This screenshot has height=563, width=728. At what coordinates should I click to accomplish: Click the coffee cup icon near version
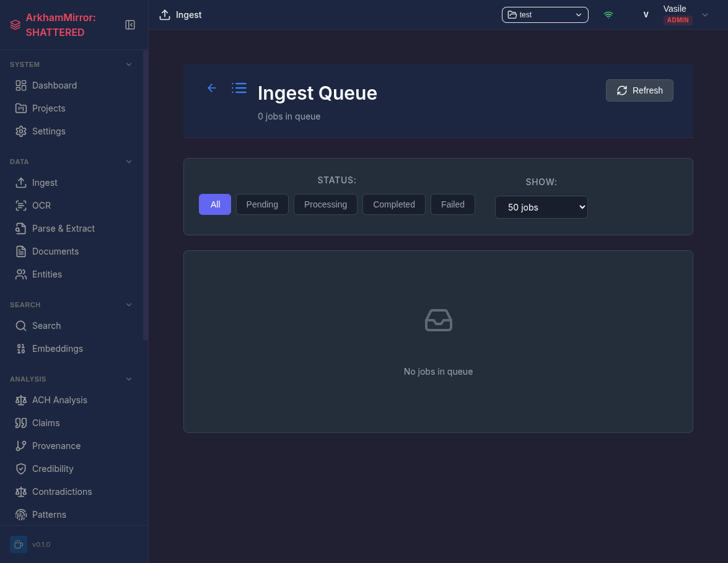[19, 544]
